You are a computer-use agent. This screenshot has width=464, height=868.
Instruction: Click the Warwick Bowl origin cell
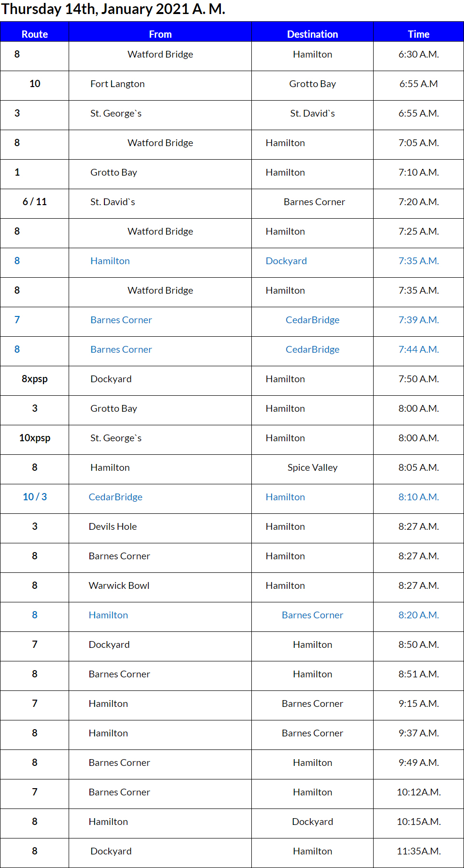click(x=119, y=585)
